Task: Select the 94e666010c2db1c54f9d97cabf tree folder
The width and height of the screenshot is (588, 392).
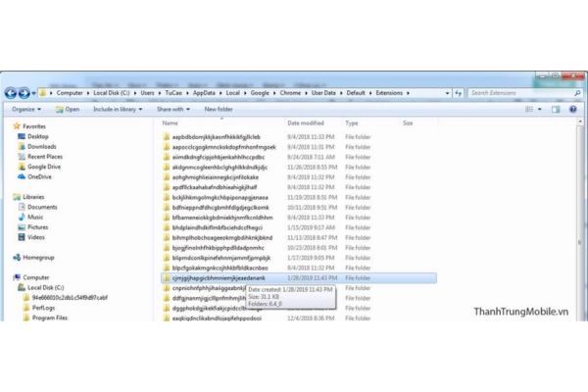Action: pos(70,298)
